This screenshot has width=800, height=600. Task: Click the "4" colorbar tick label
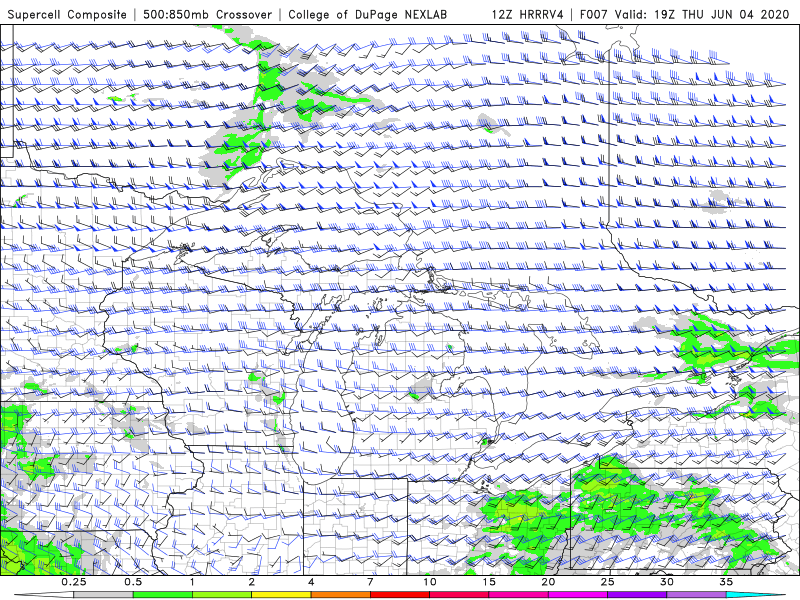(x=311, y=582)
